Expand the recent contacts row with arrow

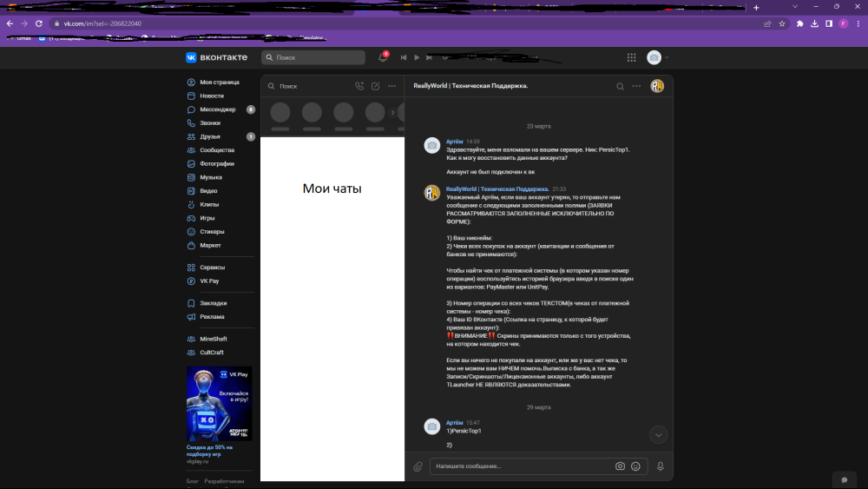coord(393,113)
